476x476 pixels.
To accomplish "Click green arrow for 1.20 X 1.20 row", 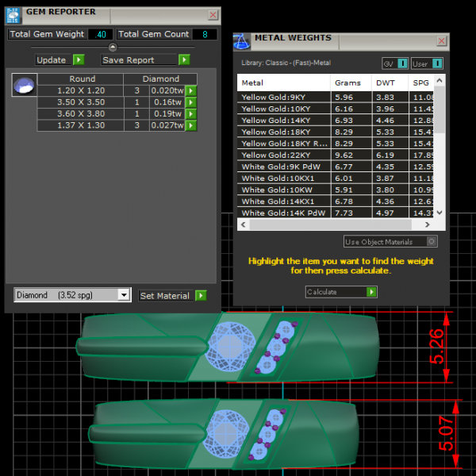I will tap(191, 91).
